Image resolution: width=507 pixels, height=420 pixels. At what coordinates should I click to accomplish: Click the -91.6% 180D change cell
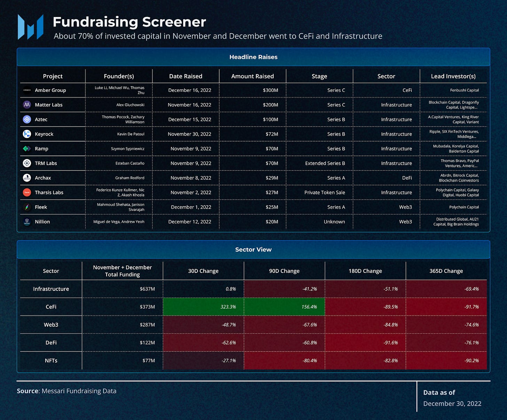(365, 343)
